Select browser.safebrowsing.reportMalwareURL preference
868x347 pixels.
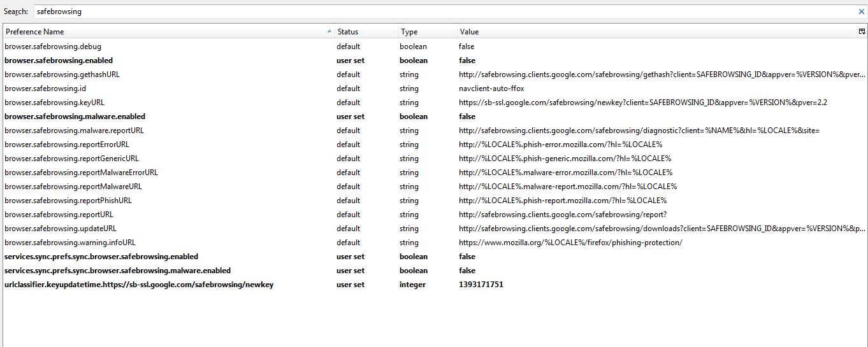click(x=73, y=187)
